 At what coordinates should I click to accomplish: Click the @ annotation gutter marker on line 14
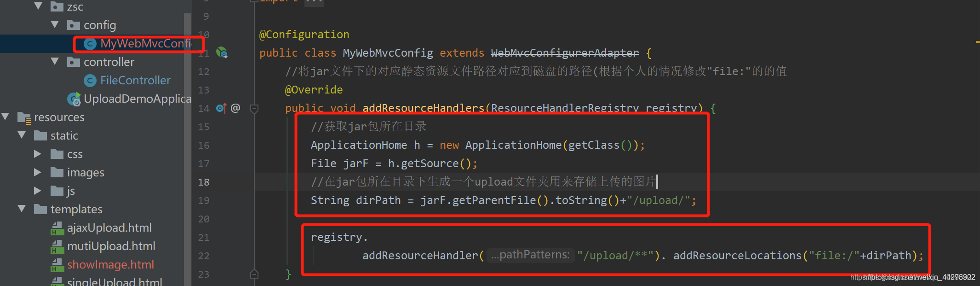coord(235,108)
